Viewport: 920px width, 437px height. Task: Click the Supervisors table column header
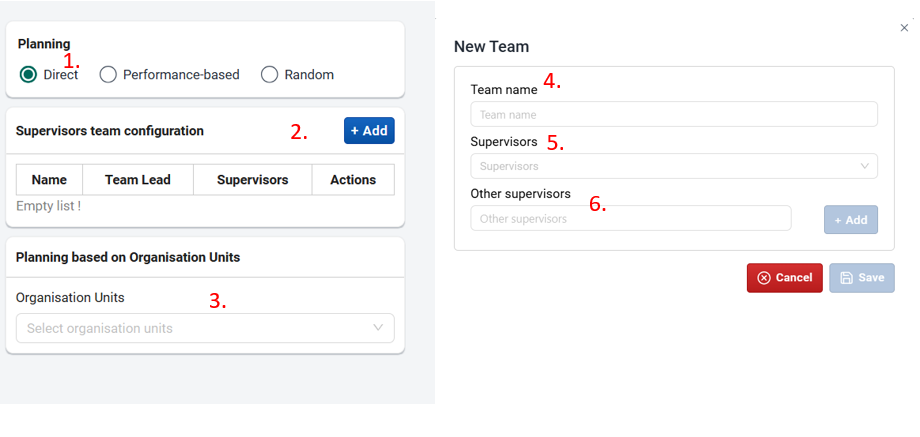253,179
